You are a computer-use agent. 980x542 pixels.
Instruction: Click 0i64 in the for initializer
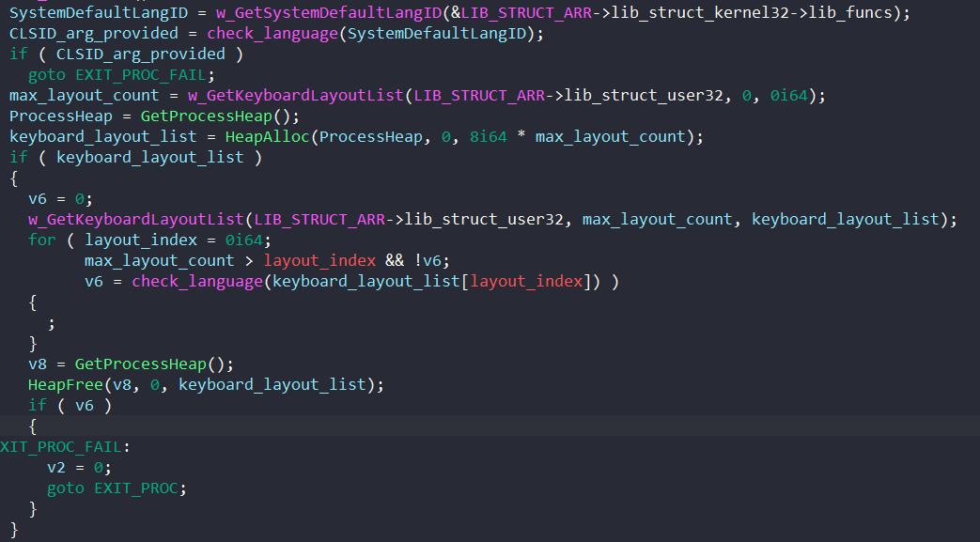(244, 240)
